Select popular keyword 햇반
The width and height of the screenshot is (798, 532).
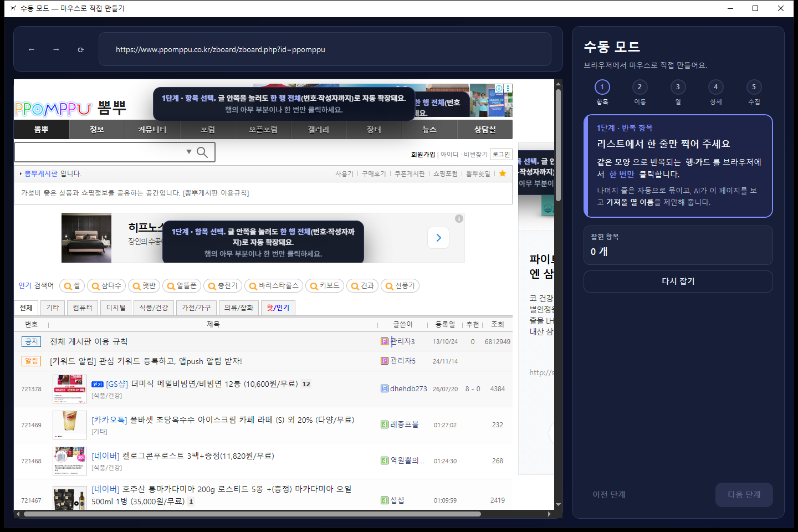pyautogui.click(x=144, y=286)
